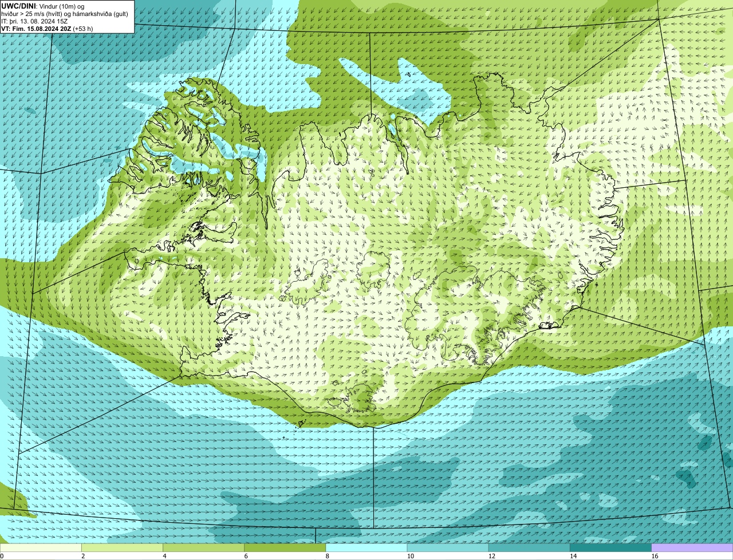Choose the 14–16 m/s dark teal legend swatch
Viewport: 733px width, 560px height.
611,547
